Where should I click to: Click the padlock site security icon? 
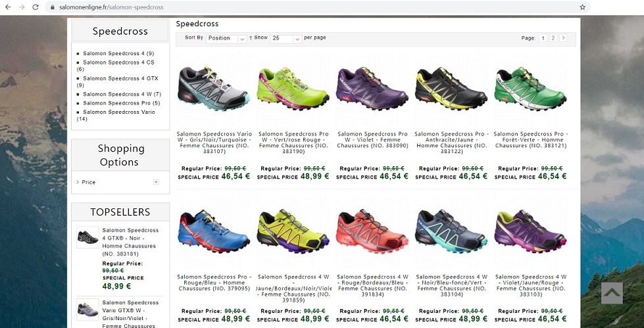pyautogui.click(x=52, y=7)
